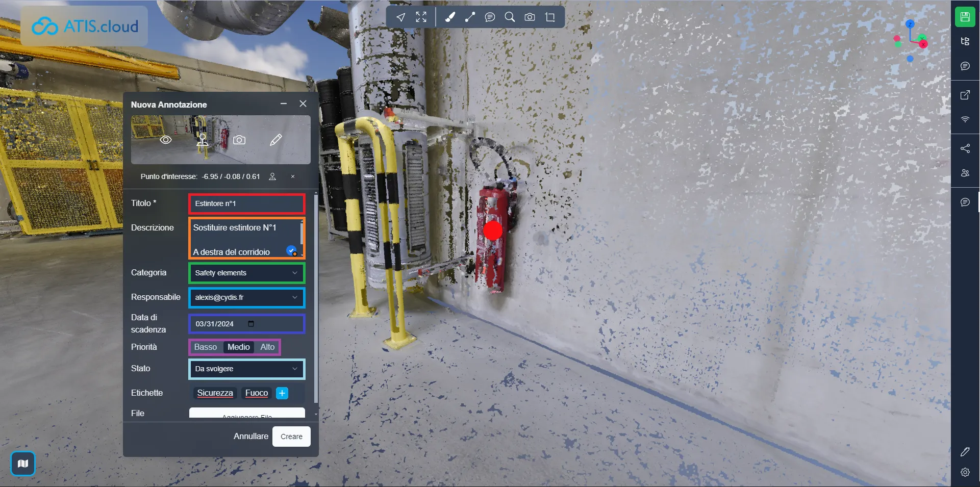Select the navigation arrow tool

[x=401, y=17]
